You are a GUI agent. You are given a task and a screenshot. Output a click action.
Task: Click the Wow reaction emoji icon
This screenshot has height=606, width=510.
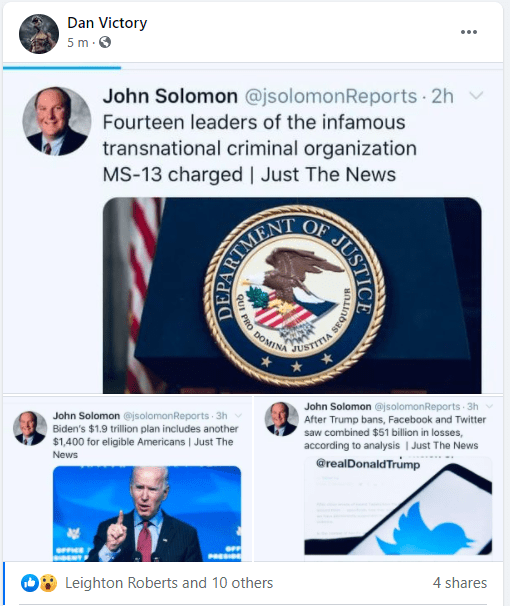click(x=48, y=583)
